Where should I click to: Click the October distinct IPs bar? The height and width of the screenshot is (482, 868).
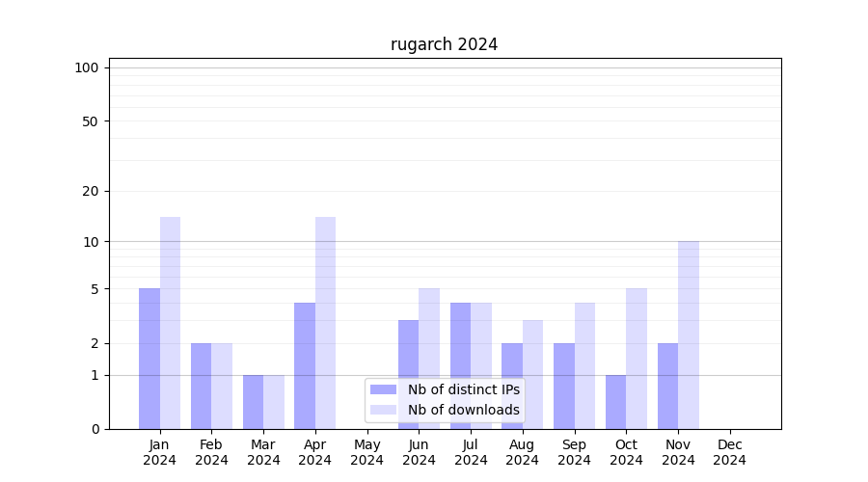tap(615, 402)
